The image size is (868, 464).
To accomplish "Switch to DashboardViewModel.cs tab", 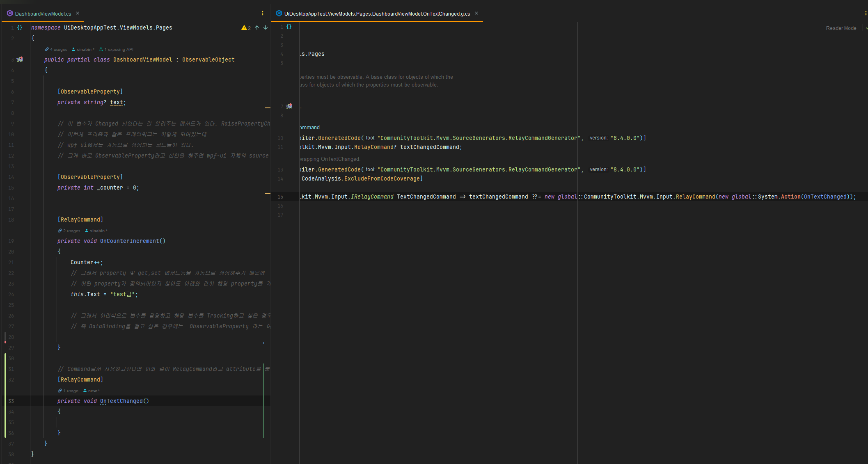I will [x=43, y=14].
